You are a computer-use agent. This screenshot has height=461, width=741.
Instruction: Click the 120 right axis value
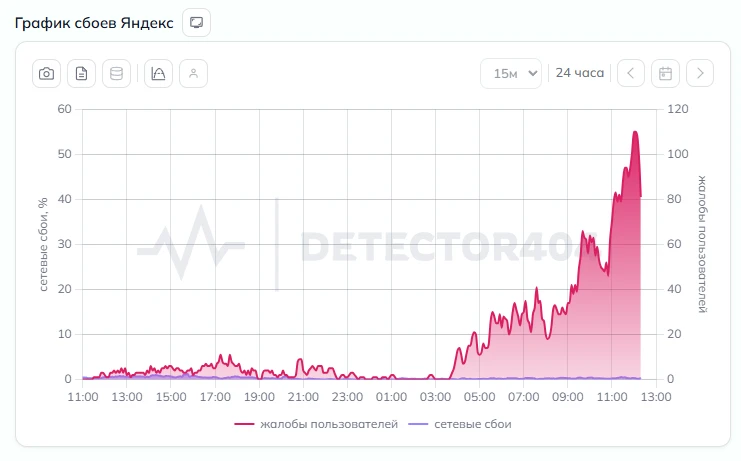point(678,109)
